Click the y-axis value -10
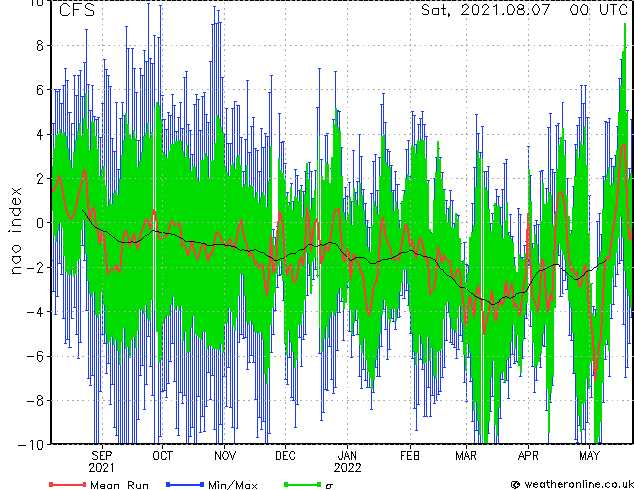Viewport: 634px width, 490px height. pyautogui.click(x=31, y=445)
